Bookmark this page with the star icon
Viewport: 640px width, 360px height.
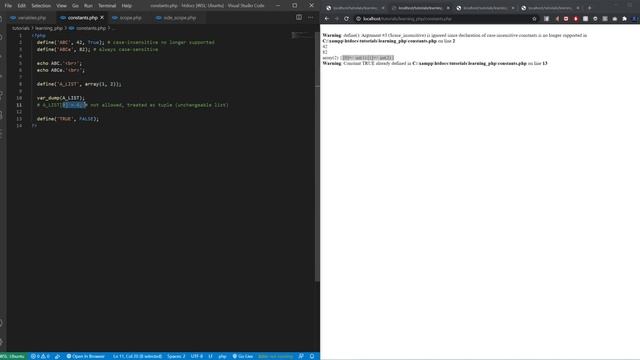pos(534,19)
